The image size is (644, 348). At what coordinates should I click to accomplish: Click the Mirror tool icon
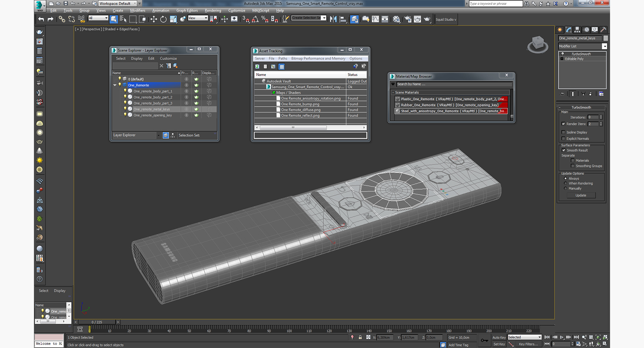pos(333,19)
